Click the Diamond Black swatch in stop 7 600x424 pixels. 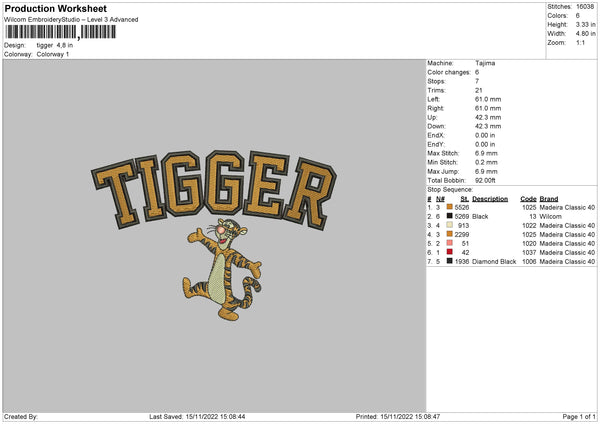pos(450,261)
